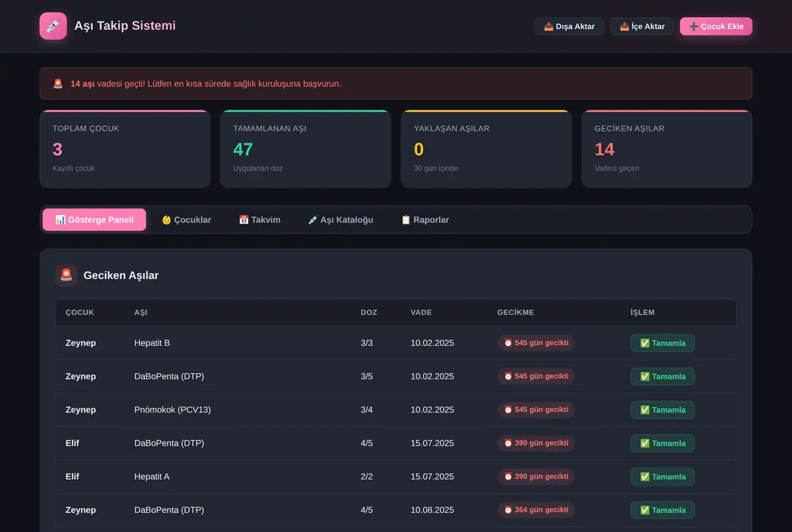Click Tamamla for Zeynep's Pnömokok (PCV13)
This screenshot has width=792, height=532.
pyautogui.click(x=663, y=410)
